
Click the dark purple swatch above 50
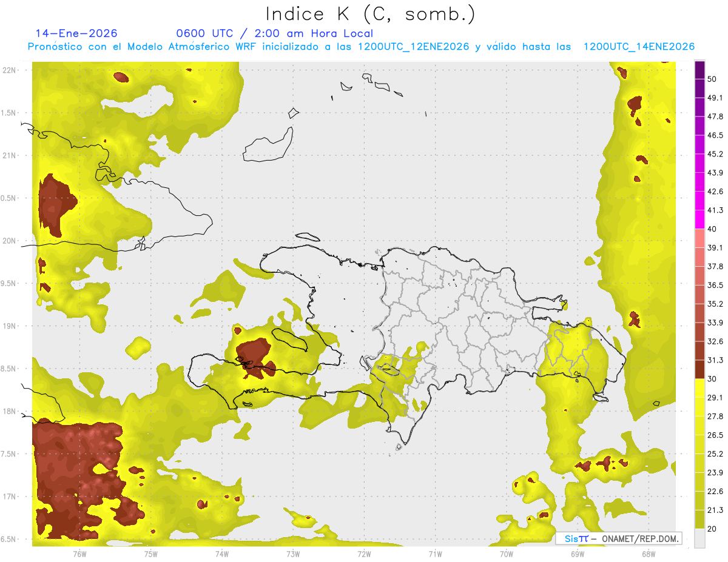699,70
